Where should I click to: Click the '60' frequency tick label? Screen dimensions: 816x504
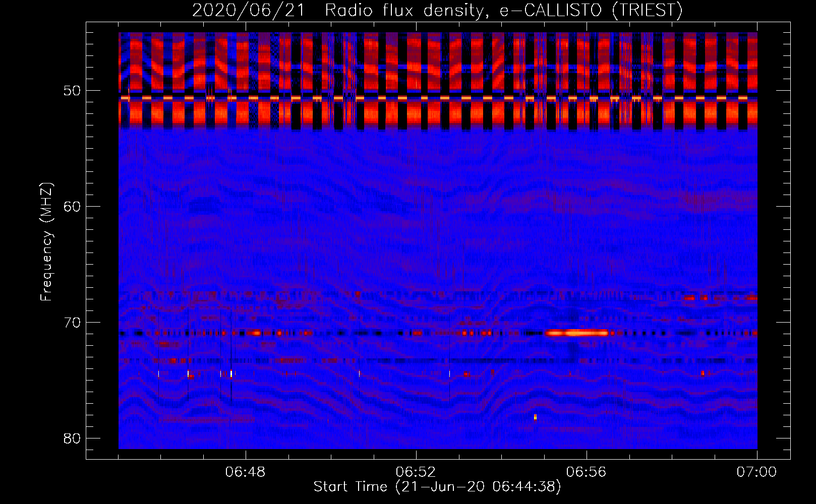71,206
